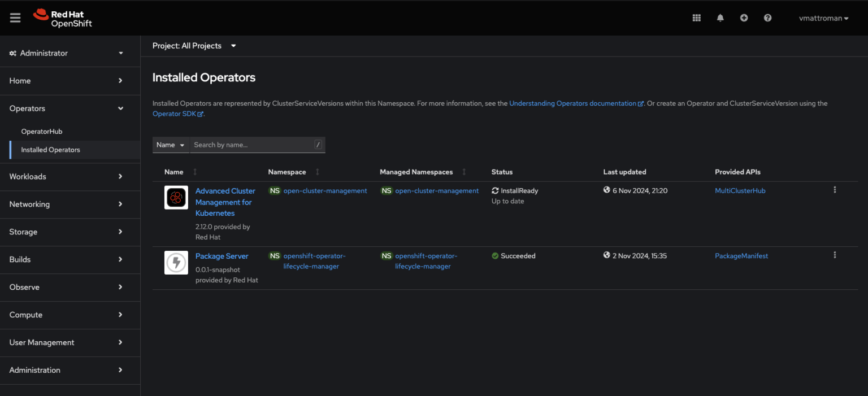Click the 0.0.1-snapshot provided by Red Hat text
The width and height of the screenshot is (868, 396).
pos(227,275)
